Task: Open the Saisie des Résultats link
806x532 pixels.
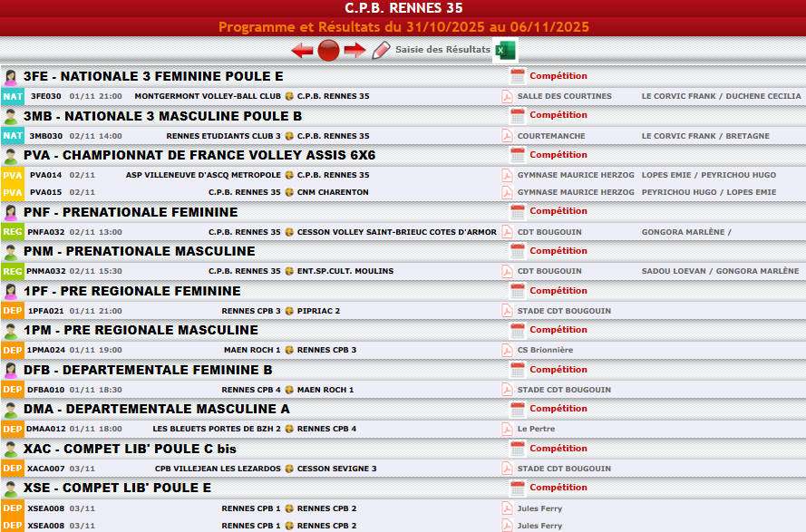Action: [442, 50]
